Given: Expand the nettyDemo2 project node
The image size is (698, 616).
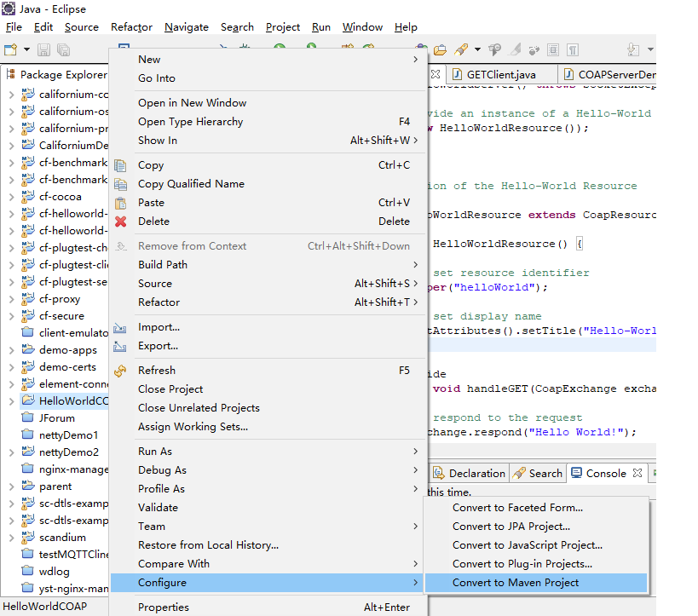Looking at the screenshot, I should point(12,452).
